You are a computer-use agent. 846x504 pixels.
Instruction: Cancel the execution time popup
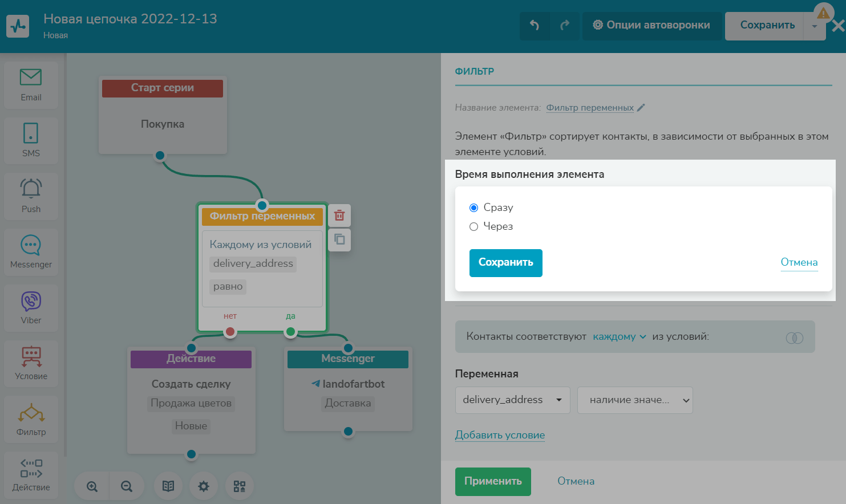799,262
